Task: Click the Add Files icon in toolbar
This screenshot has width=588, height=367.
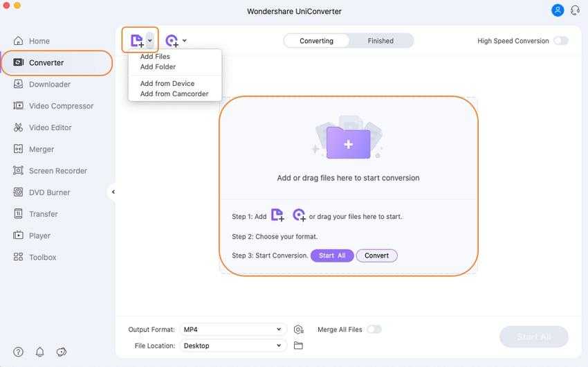Action: [136, 40]
